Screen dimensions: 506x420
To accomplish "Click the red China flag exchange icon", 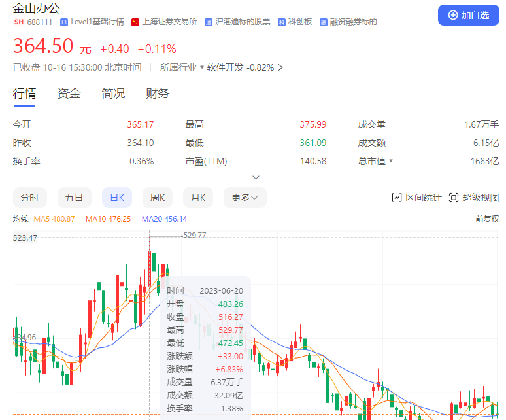I will (135, 22).
